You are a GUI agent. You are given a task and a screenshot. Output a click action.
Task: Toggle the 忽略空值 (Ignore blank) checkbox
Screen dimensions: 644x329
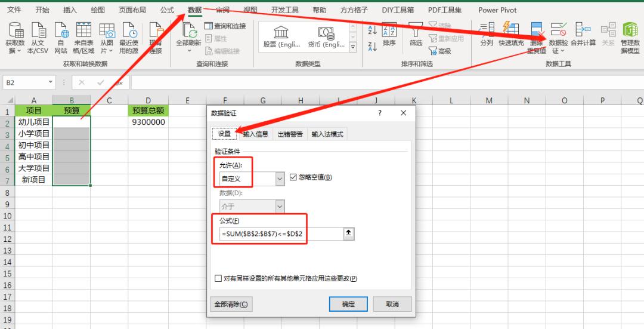pyautogui.click(x=293, y=177)
